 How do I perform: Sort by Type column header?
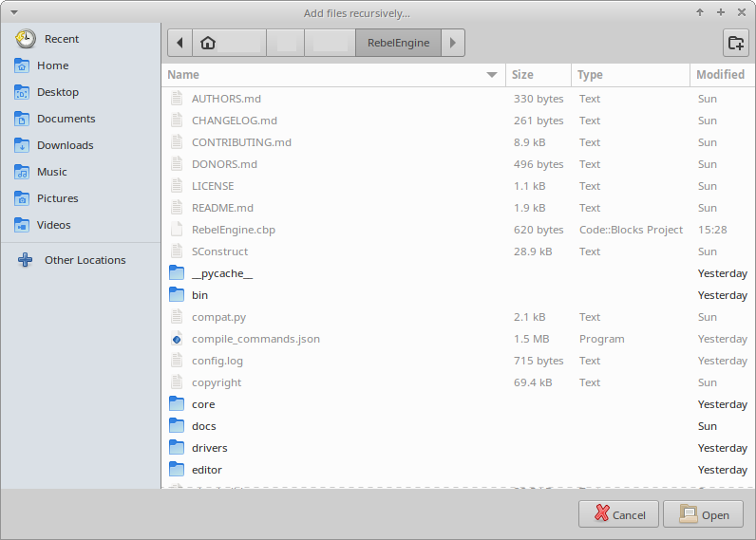pyautogui.click(x=631, y=75)
